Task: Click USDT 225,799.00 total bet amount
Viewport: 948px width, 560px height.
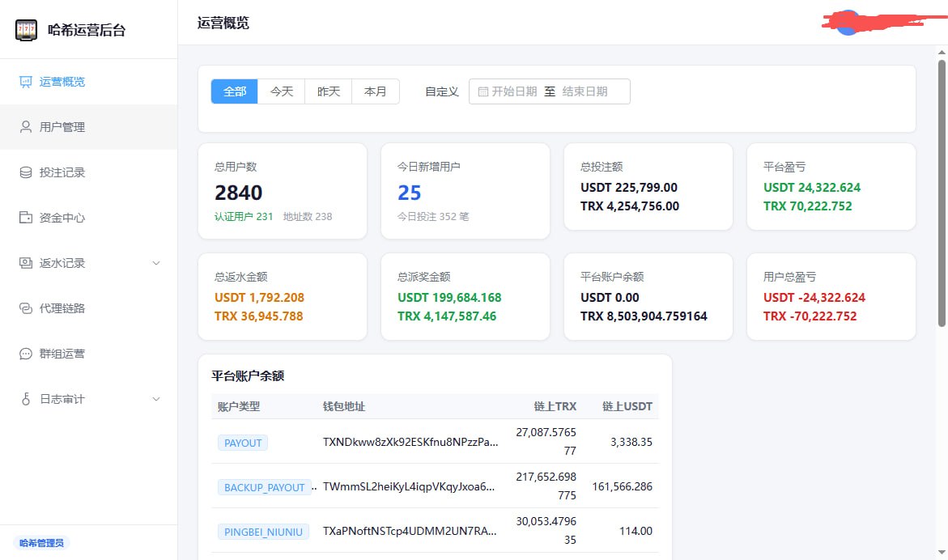Action: click(x=629, y=187)
